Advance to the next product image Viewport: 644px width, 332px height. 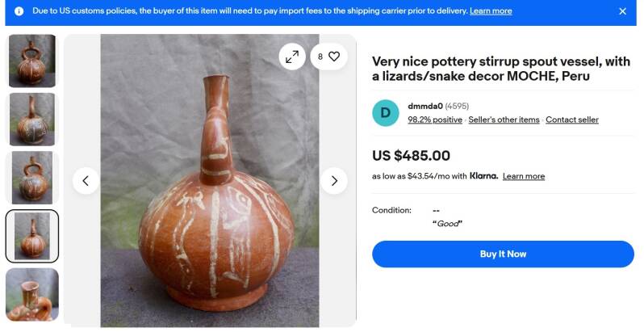[333, 180]
